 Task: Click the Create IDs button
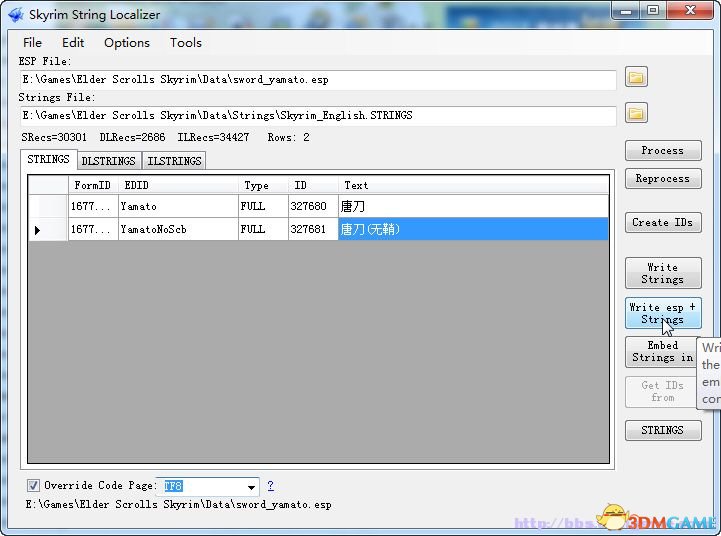[663, 222]
